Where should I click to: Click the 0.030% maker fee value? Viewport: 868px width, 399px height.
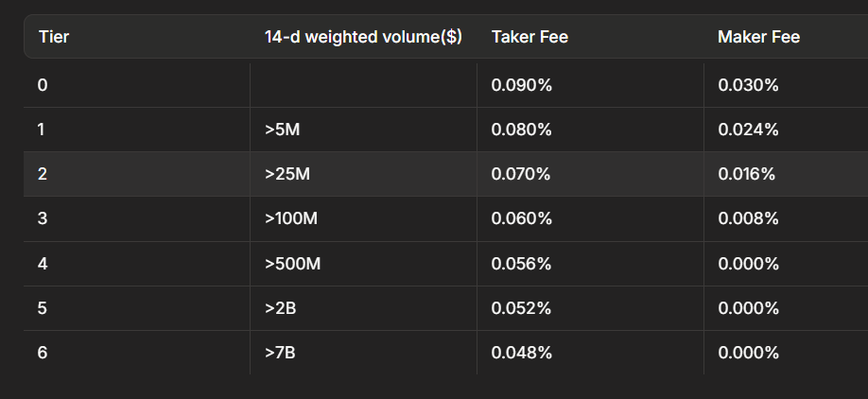(748, 85)
